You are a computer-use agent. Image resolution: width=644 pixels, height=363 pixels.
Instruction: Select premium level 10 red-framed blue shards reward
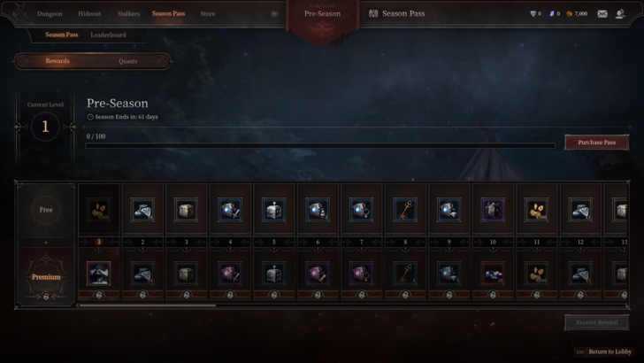click(493, 274)
